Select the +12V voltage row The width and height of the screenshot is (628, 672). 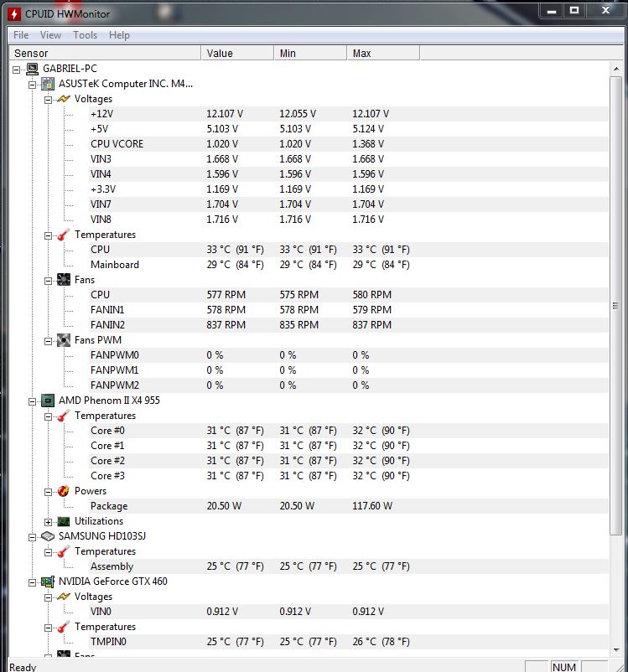point(348,114)
